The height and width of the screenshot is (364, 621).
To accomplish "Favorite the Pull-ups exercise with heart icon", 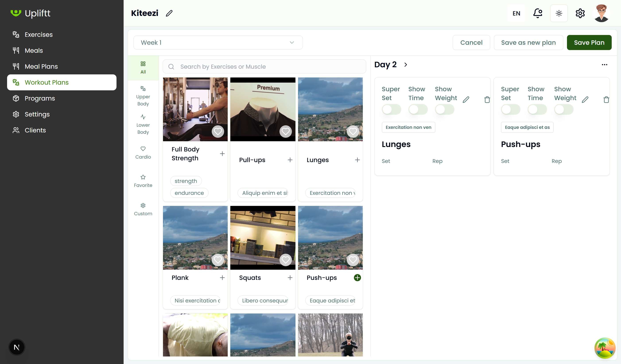I will pyautogui.click(x=285, y=131).
